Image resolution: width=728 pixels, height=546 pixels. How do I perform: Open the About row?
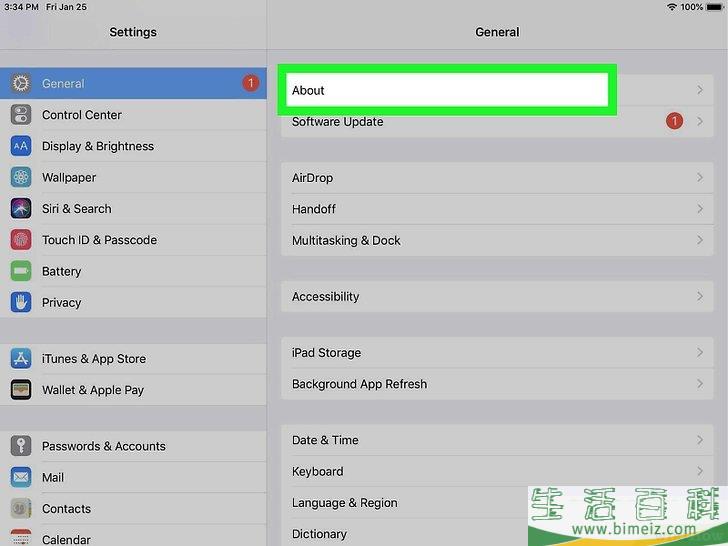click(x=497, y=90)
